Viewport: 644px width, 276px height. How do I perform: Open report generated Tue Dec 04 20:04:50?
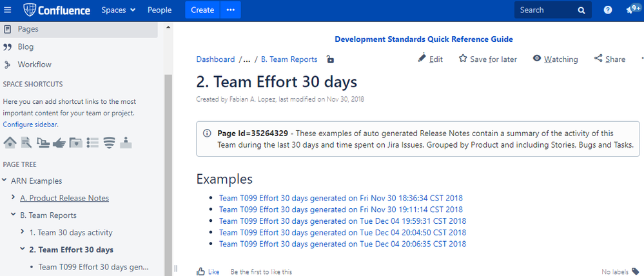[342, 232]
